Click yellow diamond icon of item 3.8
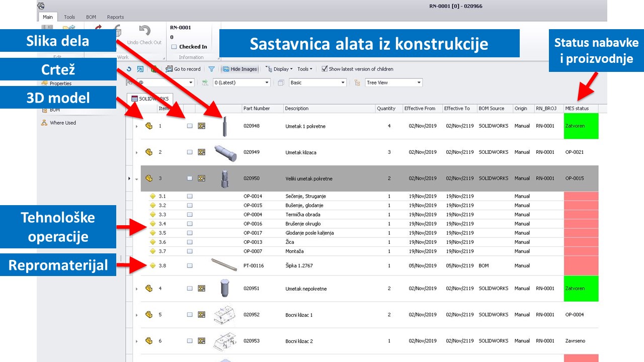The height and width of the screenshot is (362, 644). [153, 265]
